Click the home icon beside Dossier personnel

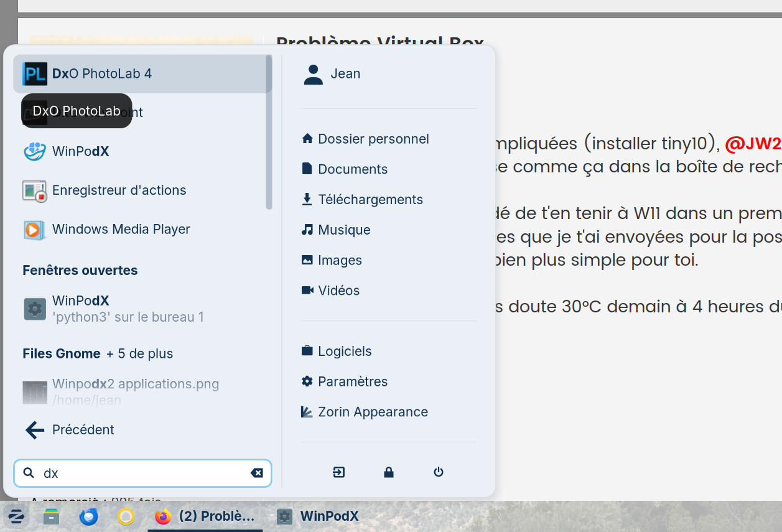(x=307, y=138)
